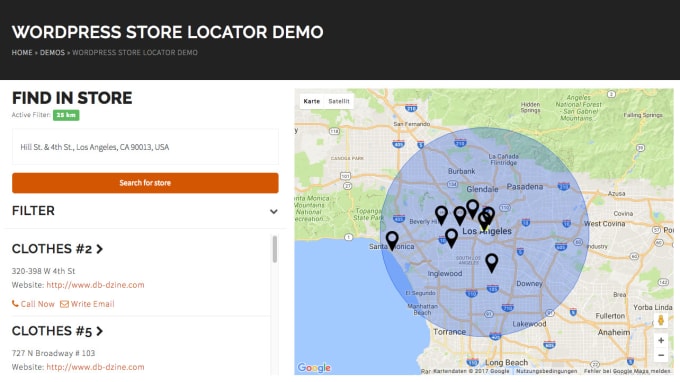Click the Long Beach label on map
680x382 pixels.
coord(507,362)
